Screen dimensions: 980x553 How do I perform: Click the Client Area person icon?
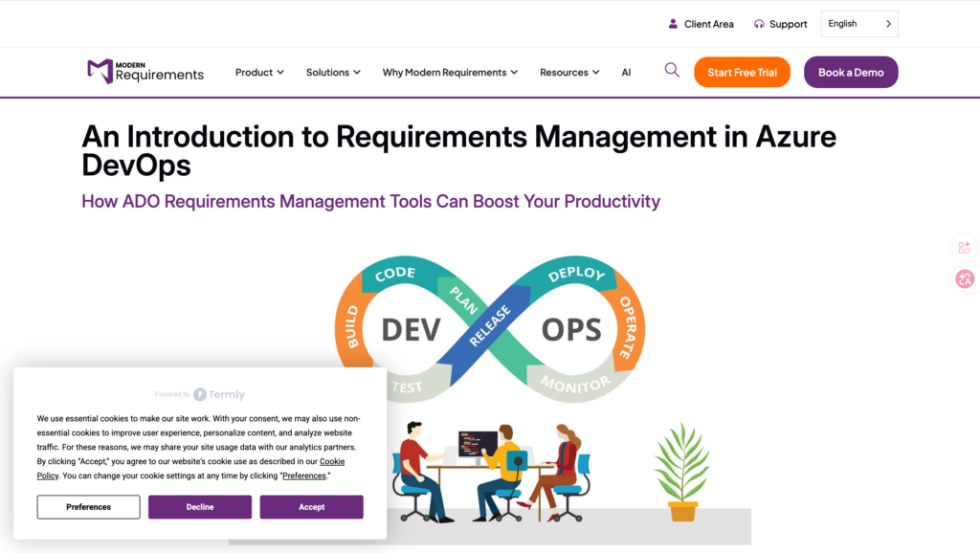click(674, 24)
